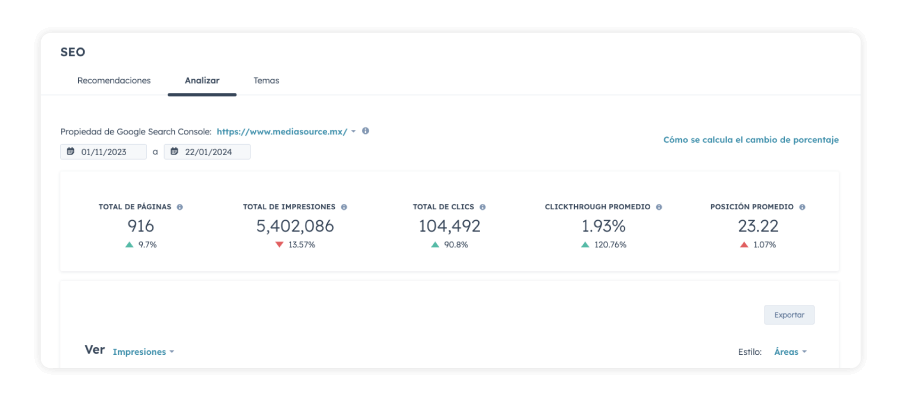Click the 916 total pages value

141,226
